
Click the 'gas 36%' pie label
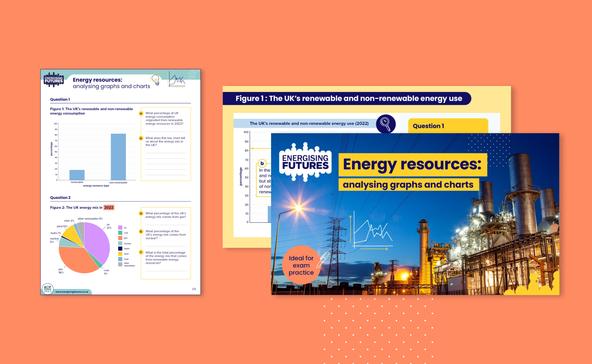click(61, 271)
